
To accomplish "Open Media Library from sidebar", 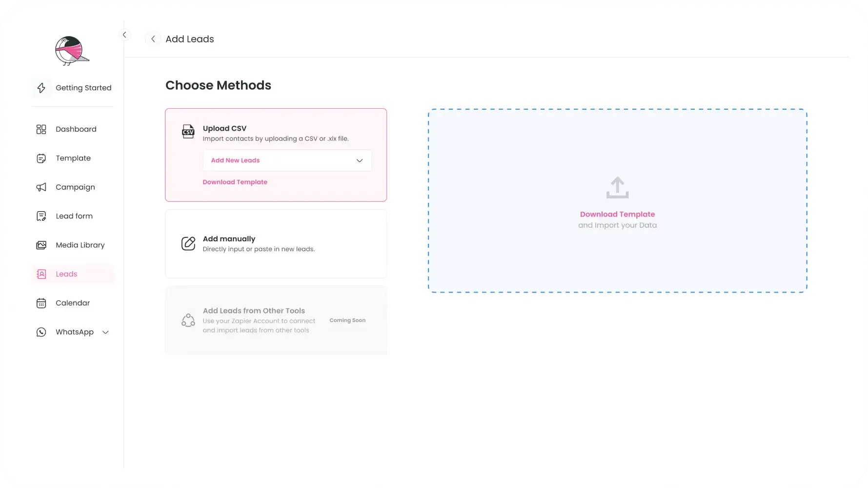I will pyautogui.click(x=72, y=245).
